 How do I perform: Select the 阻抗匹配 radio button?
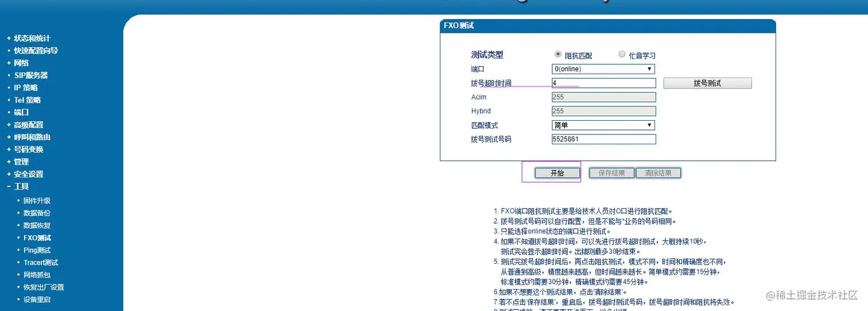557,54
